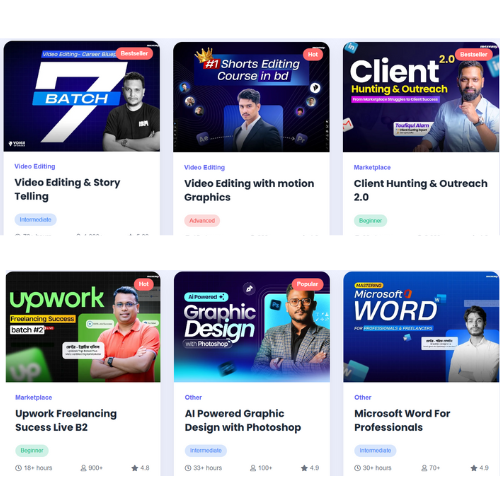Click the Bestseller badge on Batch 7 card

pyautogui.click(x=134, y=53)
